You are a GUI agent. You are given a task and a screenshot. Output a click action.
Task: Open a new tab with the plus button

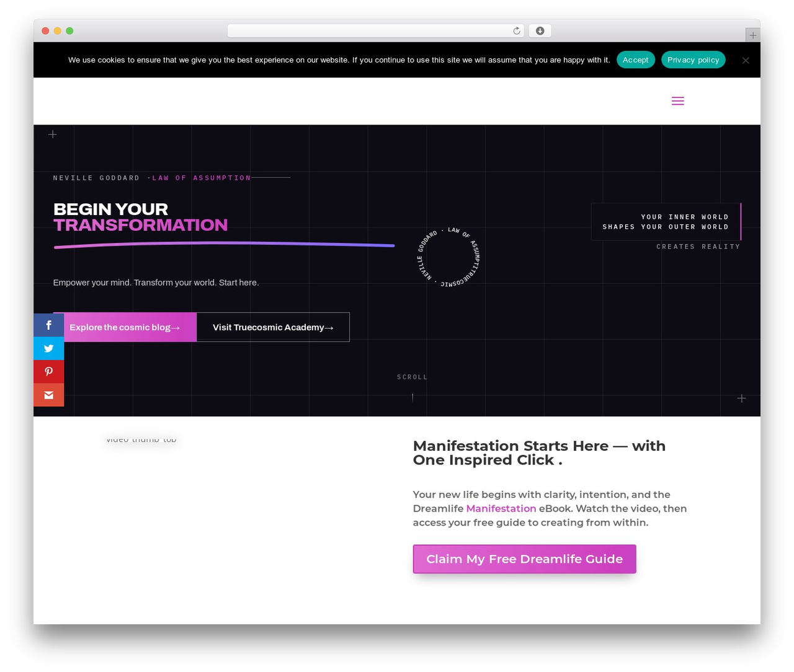752,35
